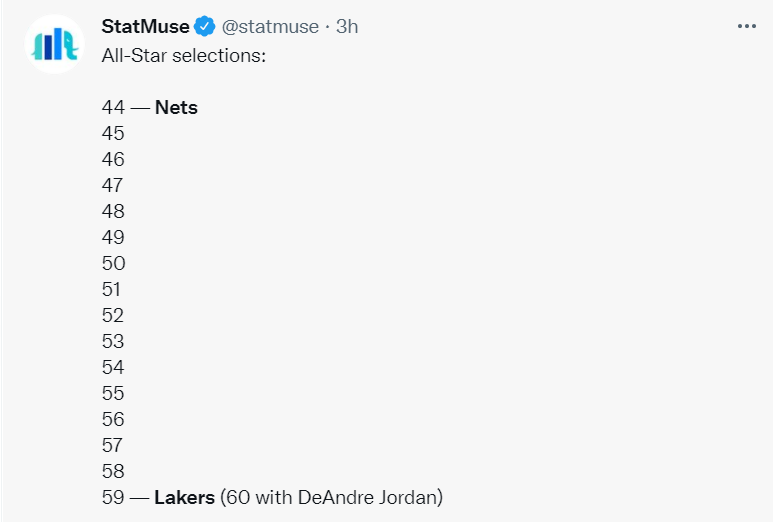This screenshot has height=522, width=773.
Task: Click the StatMuse display name
Action: pos(145,26)
